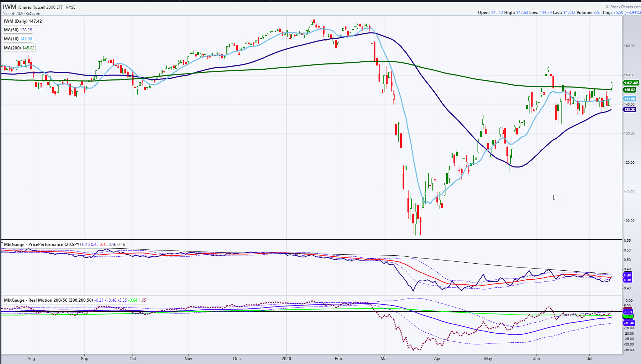The height and width of the screenshot is (364, 641).
Task: Click the Oct label on the time axis
Action: click(133, 359)
